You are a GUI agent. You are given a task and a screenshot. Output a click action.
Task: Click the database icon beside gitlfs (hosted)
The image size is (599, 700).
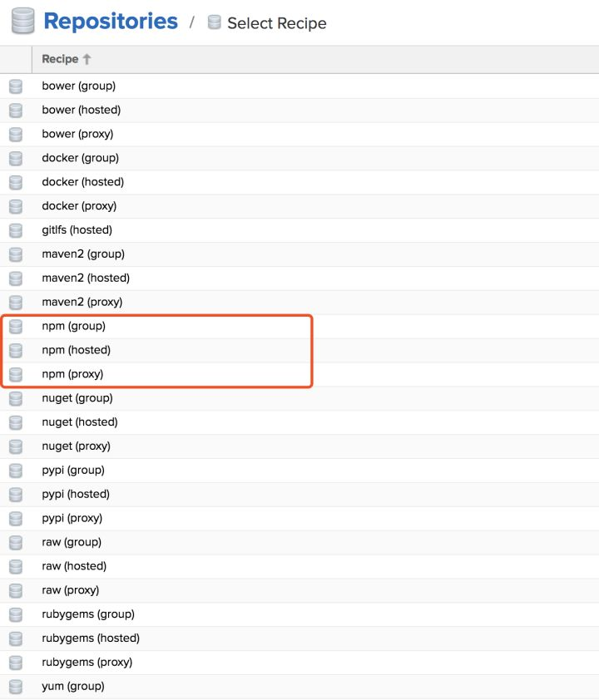(x=16, y=230)
